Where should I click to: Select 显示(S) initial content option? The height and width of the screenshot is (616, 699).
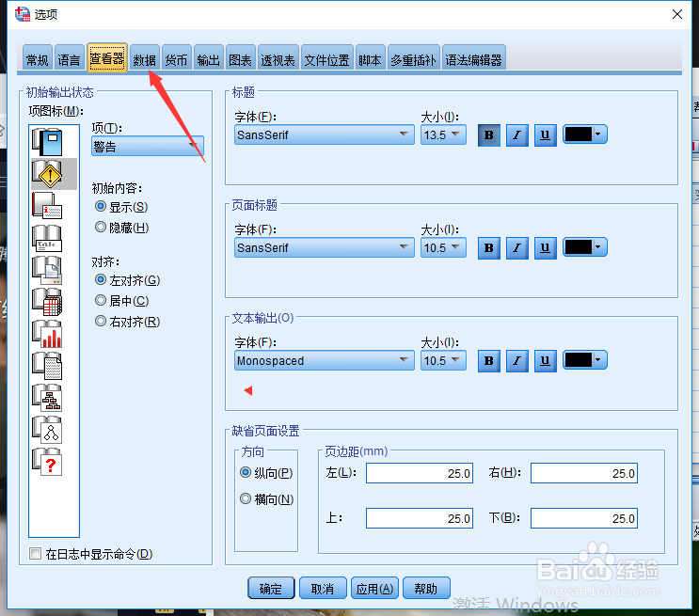pyautogui.click(x=120, y=207)
